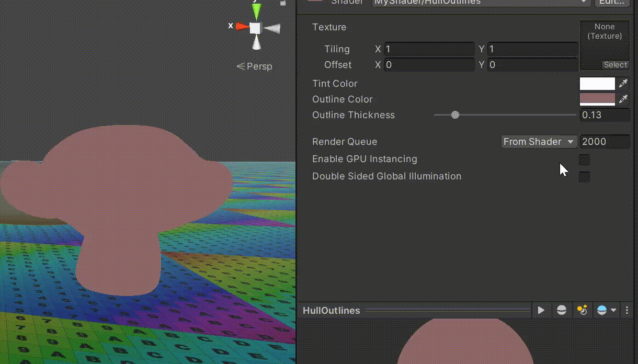Change the preview mesh shape sphere icon
The height and width of the screenshot is (364, 638).
(562, 310)
